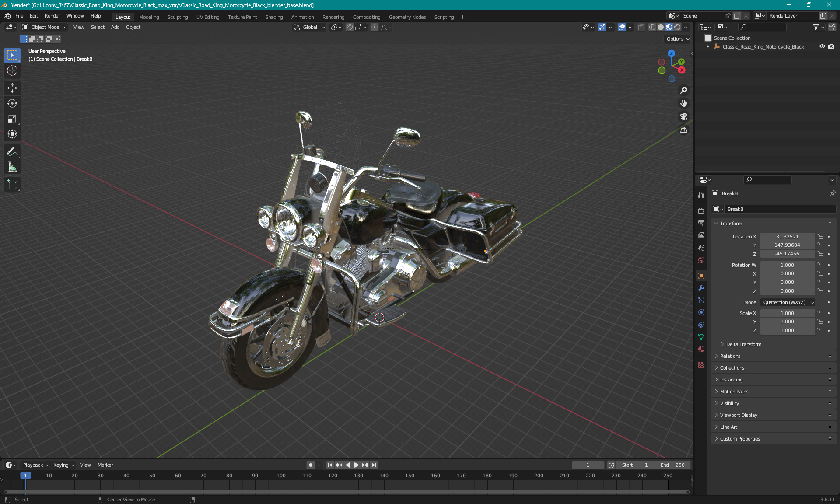Open the Render menu
Image resolution: width=840 pixels, height=504 pixels.
coord(52,16)
